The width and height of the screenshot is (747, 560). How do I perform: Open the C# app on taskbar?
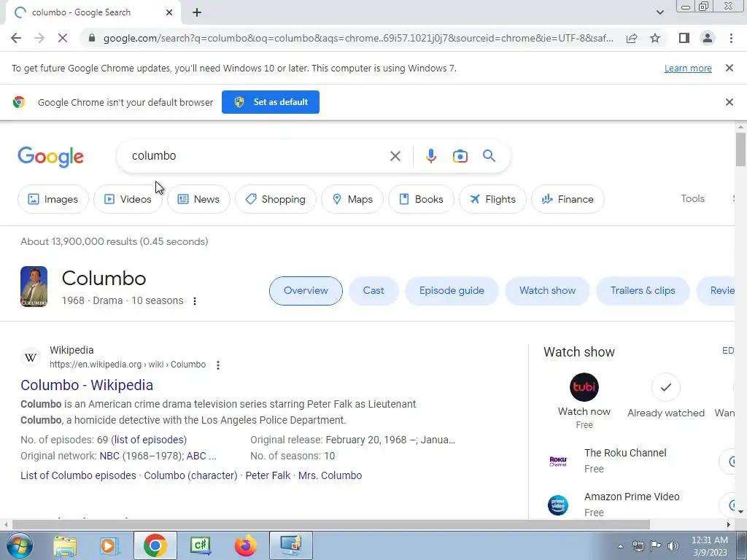pyautogui.click(x=201, y=545)
